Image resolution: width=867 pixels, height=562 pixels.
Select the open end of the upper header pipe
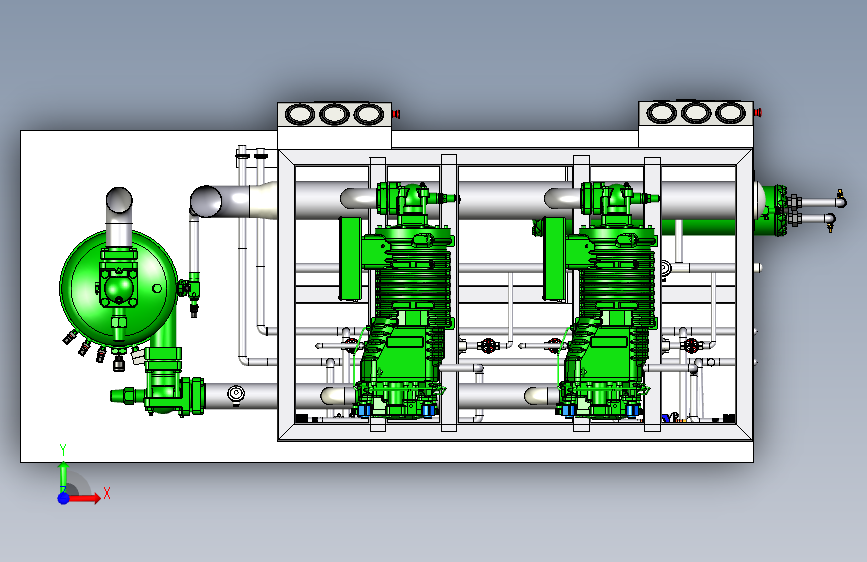(x=206, y=201)
